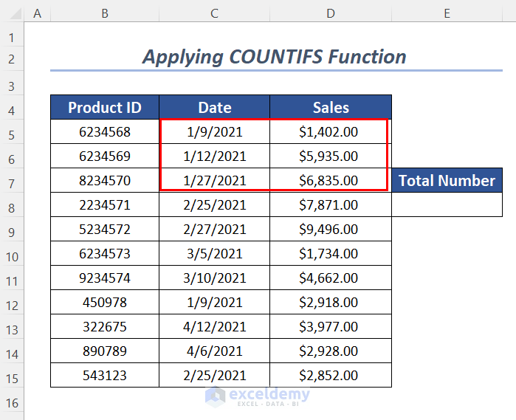Select sales cell $4,662.00
Screen dimensions: 516x420
(331, 278)
